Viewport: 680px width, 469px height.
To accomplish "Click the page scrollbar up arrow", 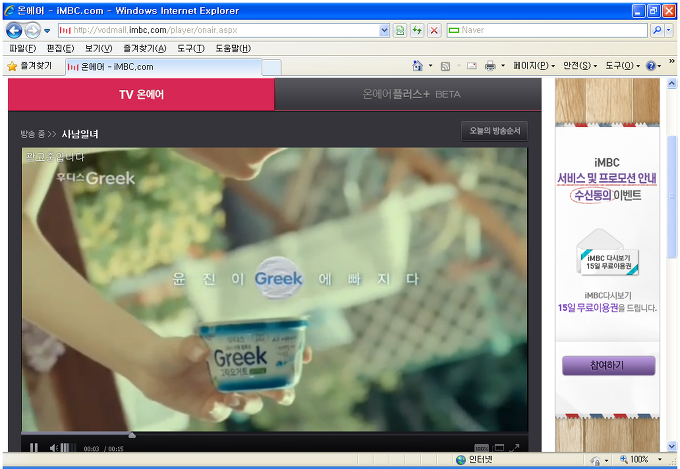I will (672, 83).
